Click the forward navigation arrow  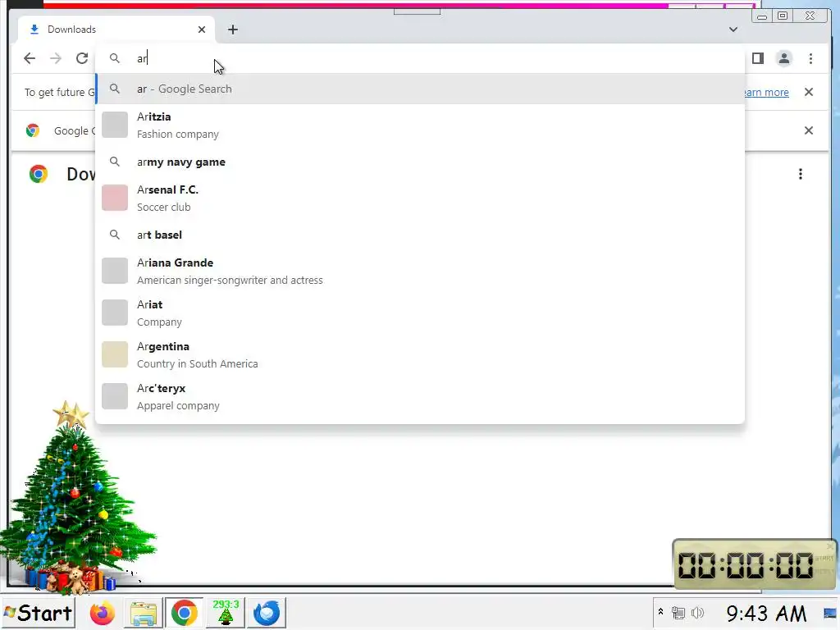click(x=56, y=58)
